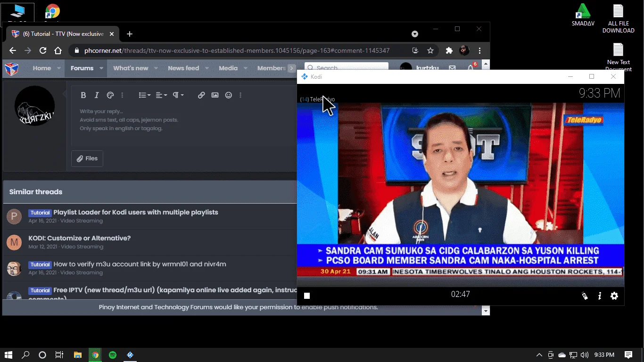Expand the Media dropdown arrow
This screenshot has width=644, height=362.
[246, 68]
